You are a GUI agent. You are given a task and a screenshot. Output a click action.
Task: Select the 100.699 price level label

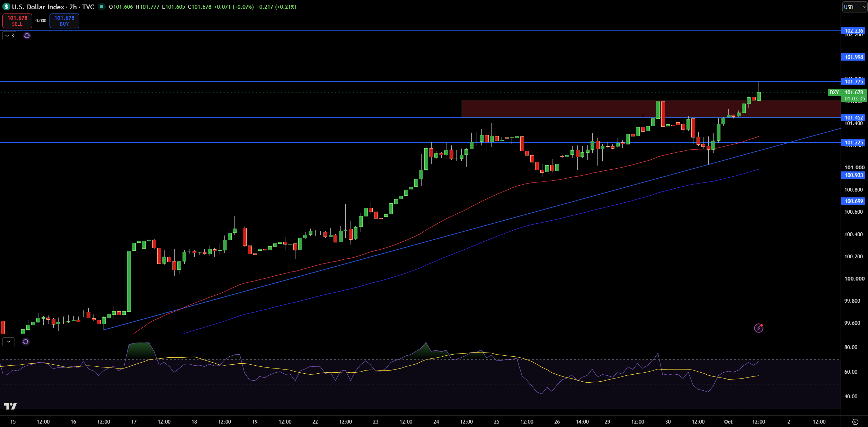[853, 201]
